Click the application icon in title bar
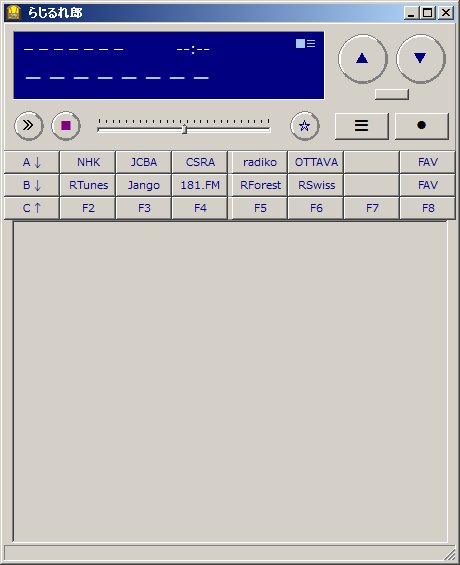The height and width of the screenshot is (565, 460). 14,13
